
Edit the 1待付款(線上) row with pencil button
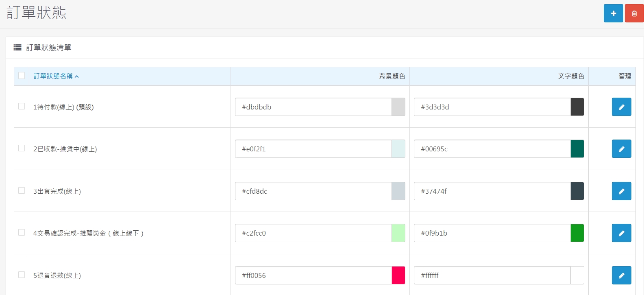(x=621, y=107)
